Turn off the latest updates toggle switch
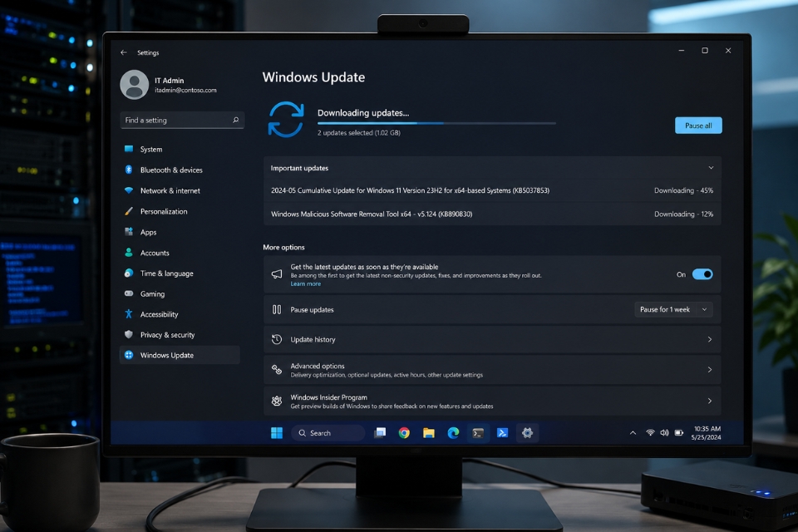The image size is (798, 532). tap(702, 274)
